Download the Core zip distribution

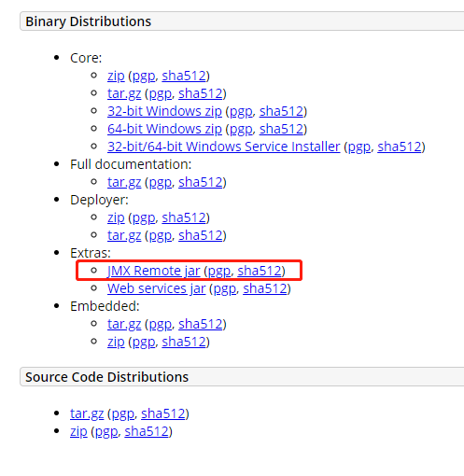pos(116,76)
